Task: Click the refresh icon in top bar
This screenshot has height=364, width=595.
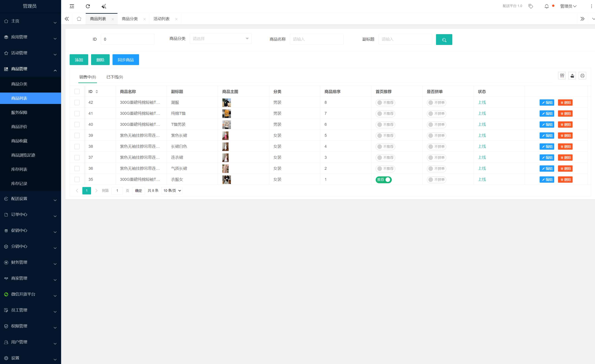Action: tap(88, 6)
